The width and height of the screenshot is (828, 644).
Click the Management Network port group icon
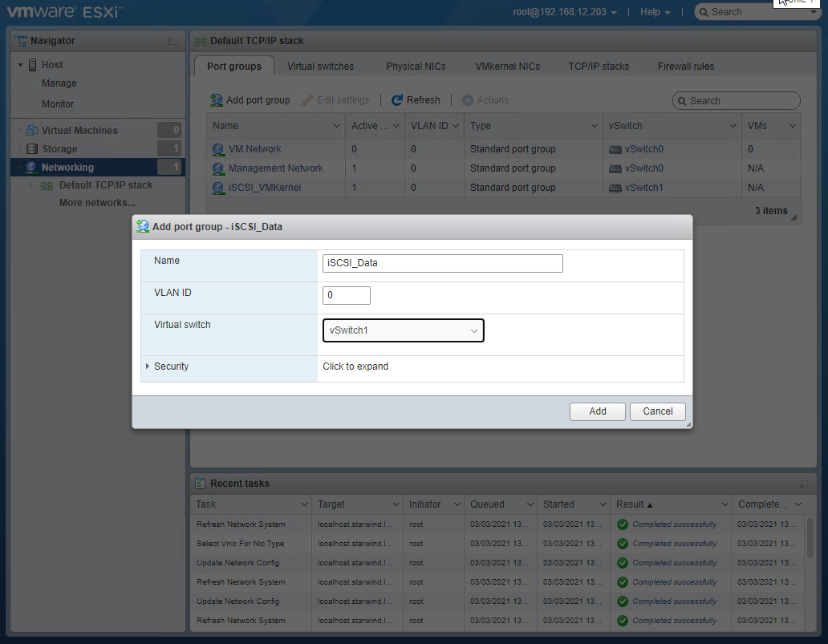point(218,168)
